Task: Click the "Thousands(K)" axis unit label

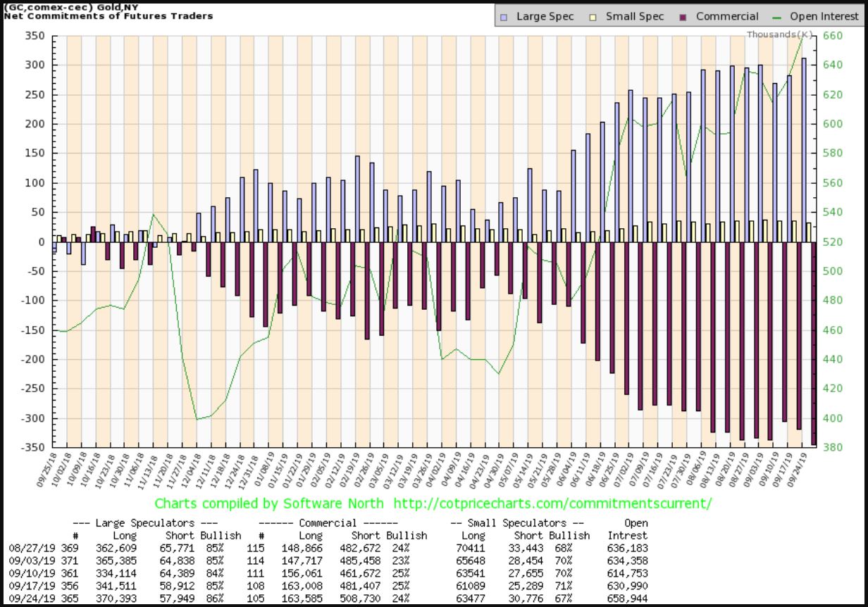Action: 780,34
